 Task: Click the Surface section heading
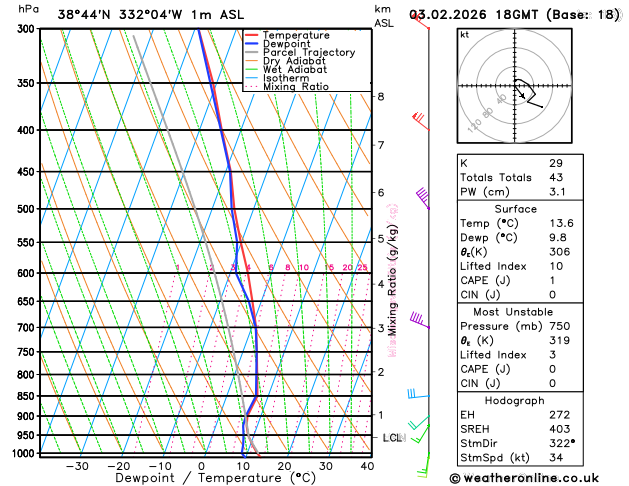(515, 209)
